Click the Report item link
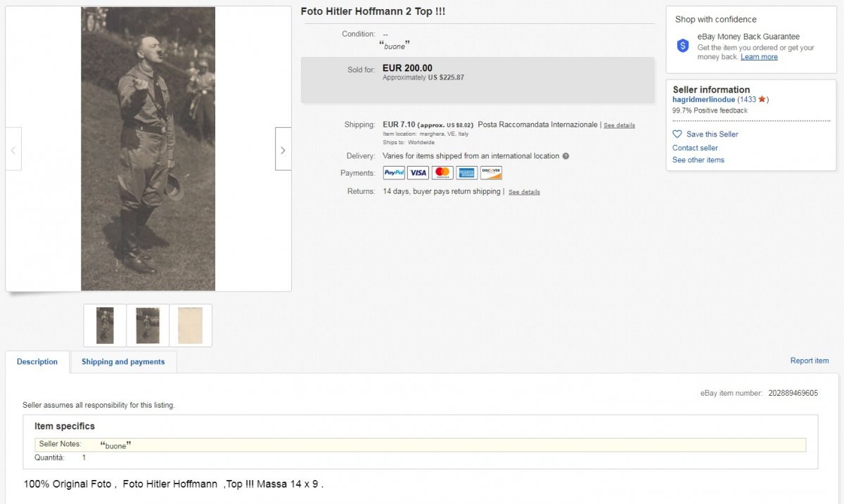This screenshot has width=844, height=504. click(x=810, y=361)
